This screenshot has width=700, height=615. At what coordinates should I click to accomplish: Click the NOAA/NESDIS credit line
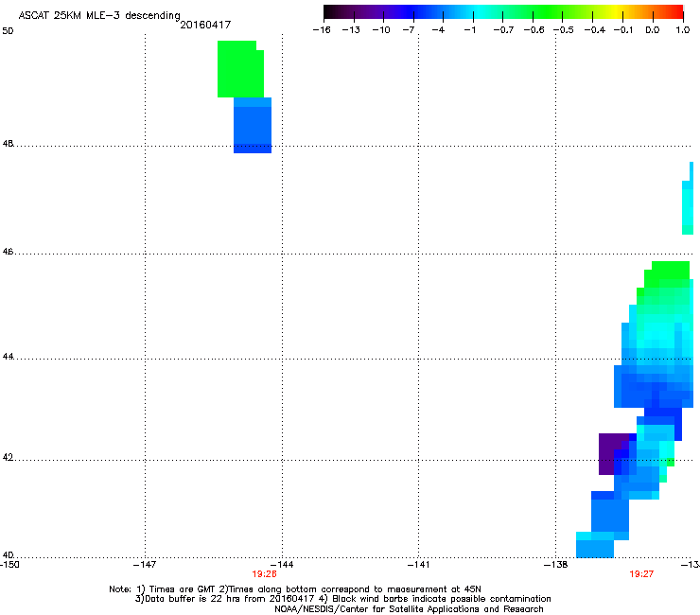click(x=409, y=609)
